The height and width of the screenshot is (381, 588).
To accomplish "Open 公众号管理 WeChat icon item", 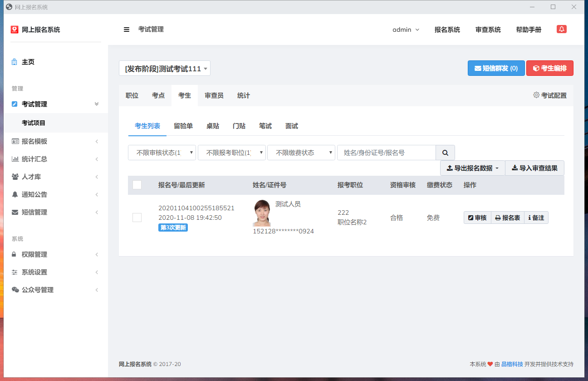I will pyautogui.click(x=15, y=290).
